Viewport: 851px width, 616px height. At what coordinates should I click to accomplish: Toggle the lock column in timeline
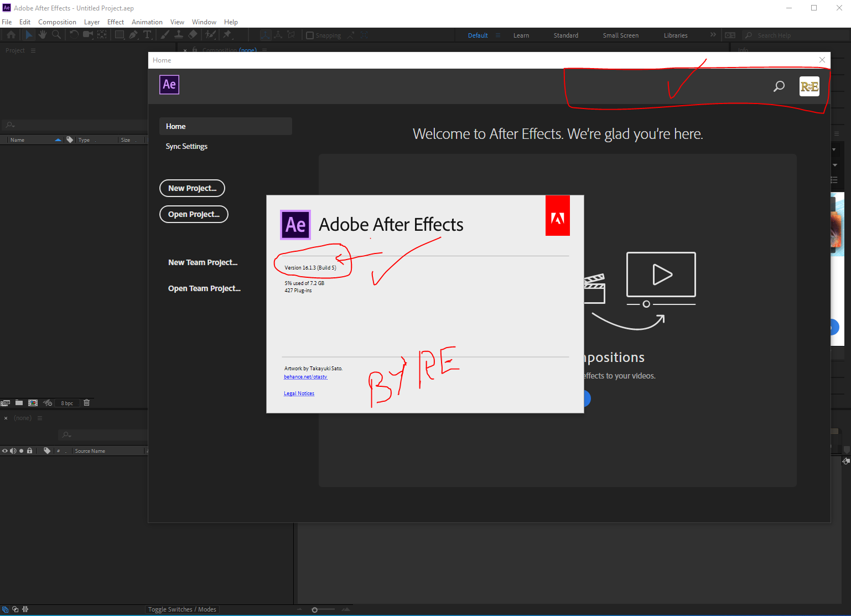pos(29,451)
